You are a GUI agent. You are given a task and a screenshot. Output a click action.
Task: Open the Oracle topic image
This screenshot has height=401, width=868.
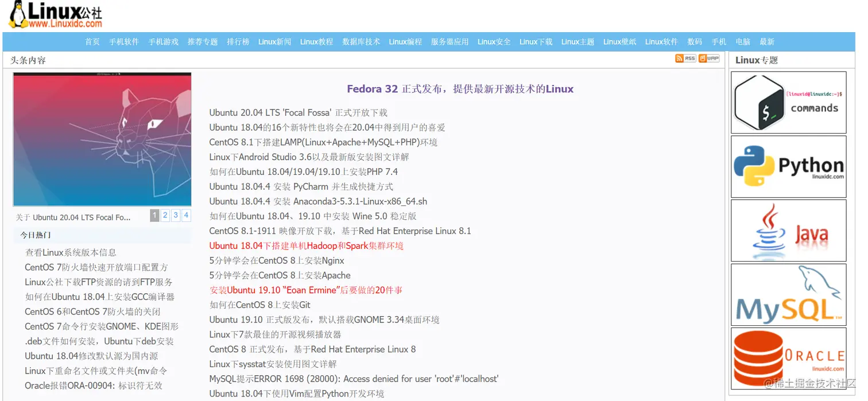pyautogui.click(x=789, y=359)
